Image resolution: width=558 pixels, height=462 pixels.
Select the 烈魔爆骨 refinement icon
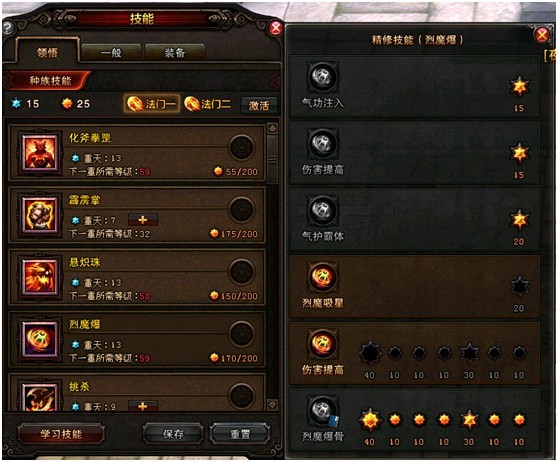pyautogui.click(x=323, y=411)
